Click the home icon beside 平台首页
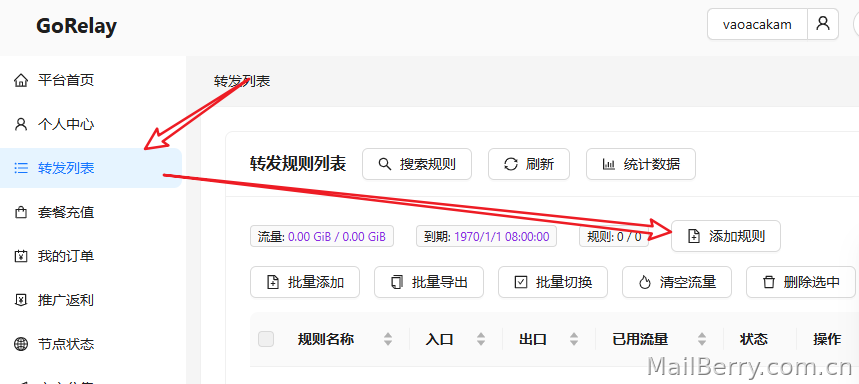 21,81
